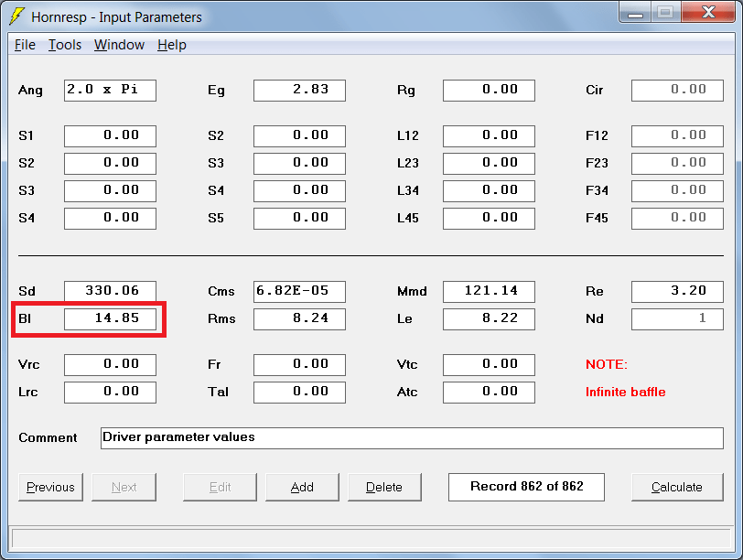Screen dimensions: 743x560
Task: Add a new record
Action: (302, 487)
